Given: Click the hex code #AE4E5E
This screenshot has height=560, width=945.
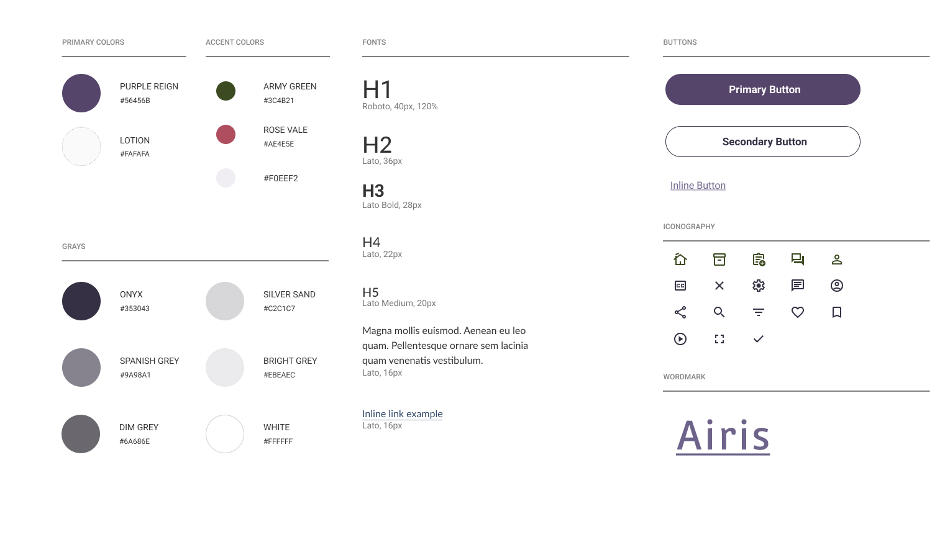Looking at the screenshot, I should pyautogui.click(x=278, y=144).
